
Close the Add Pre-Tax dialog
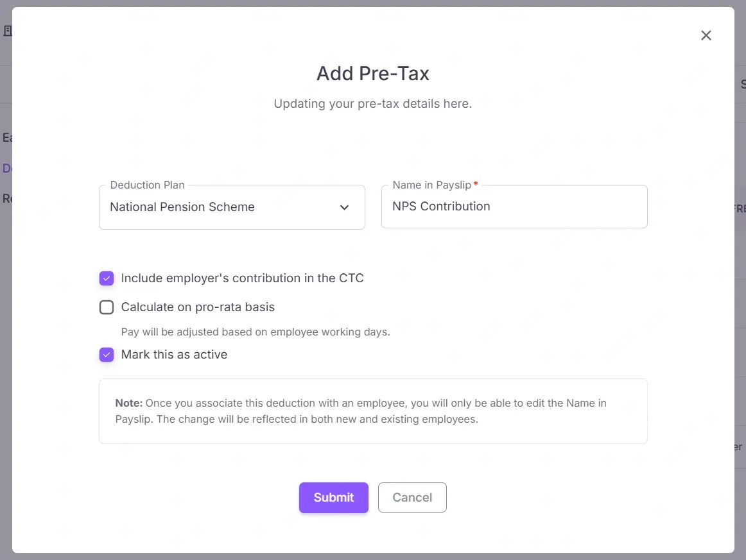coord(706,35)
